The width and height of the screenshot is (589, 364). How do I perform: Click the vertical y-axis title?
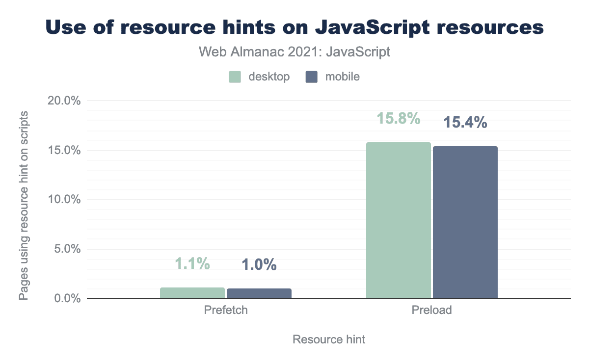24,206
